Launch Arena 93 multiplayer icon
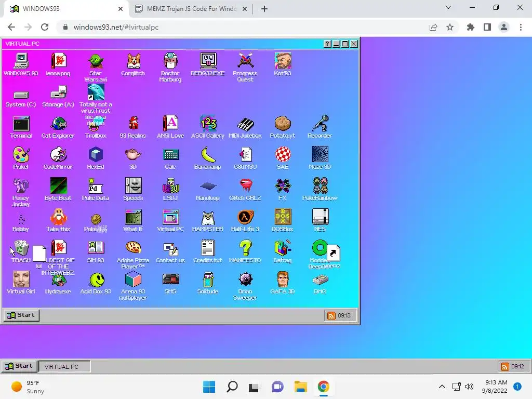532x399 pixels. (x=133, y=280)
